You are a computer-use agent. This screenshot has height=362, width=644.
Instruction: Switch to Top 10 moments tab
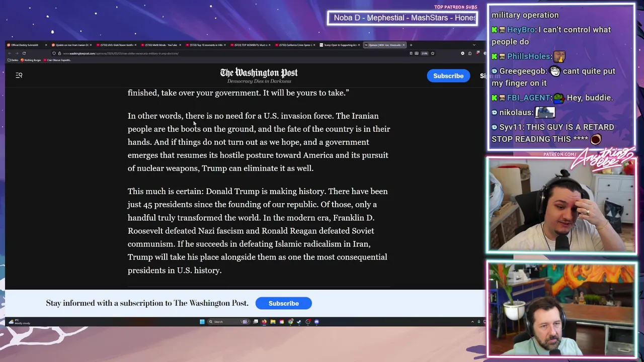[205, 45]
